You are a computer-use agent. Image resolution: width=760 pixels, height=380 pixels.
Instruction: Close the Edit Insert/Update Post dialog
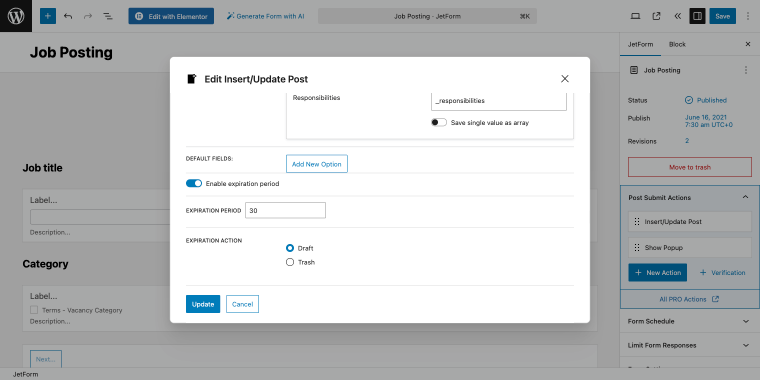(565, 79)
